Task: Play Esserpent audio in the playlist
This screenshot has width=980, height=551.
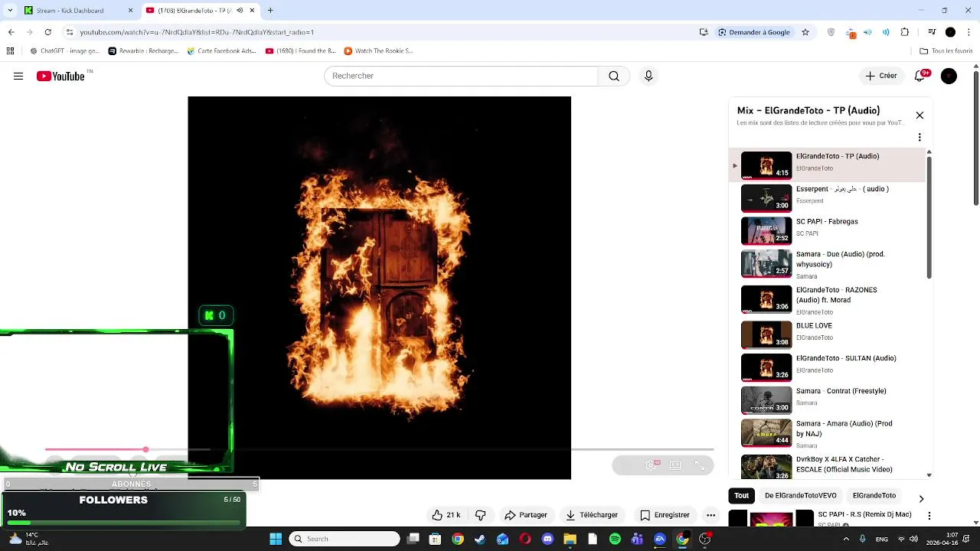Action: pyautogui.click(x=830, y=198)
